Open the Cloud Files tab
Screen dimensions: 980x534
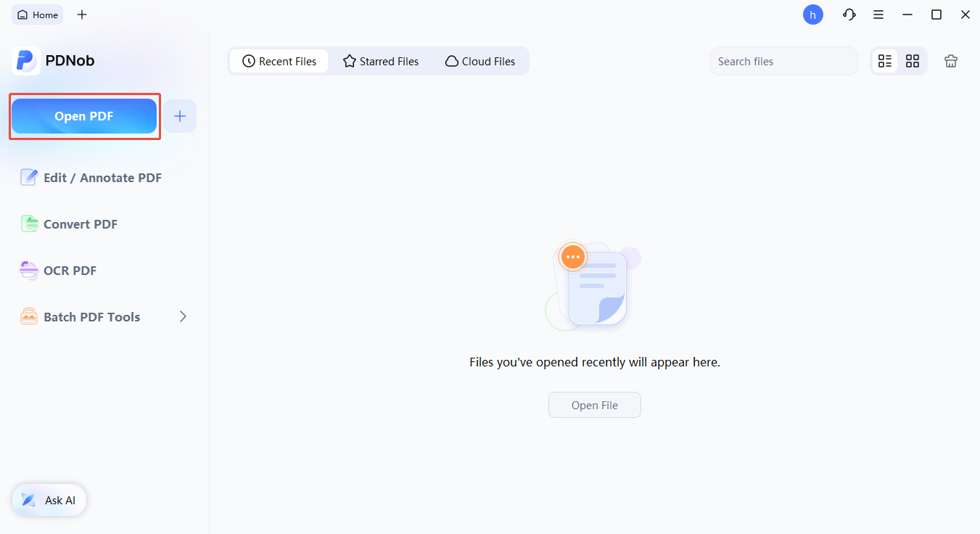click(x=480, y=62)
